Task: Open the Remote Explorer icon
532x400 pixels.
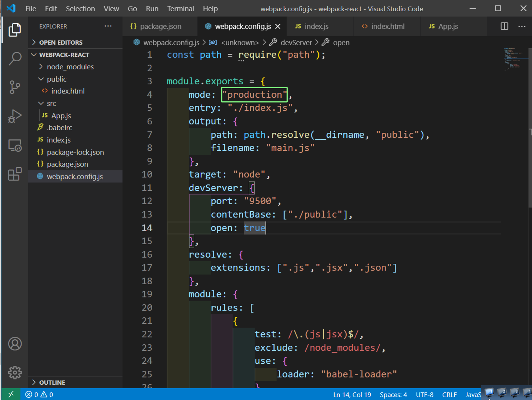Action: click(15, 145)
